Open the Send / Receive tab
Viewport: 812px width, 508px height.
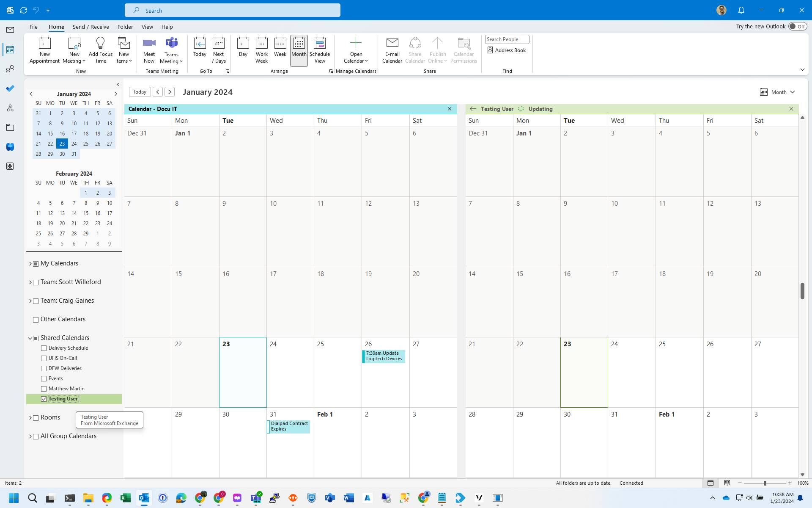pos(91,27)
